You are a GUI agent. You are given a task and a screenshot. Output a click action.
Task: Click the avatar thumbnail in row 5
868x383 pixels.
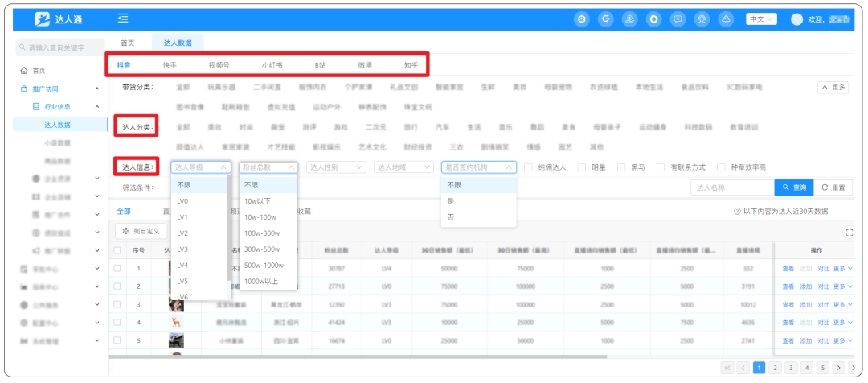coord(176,340)
